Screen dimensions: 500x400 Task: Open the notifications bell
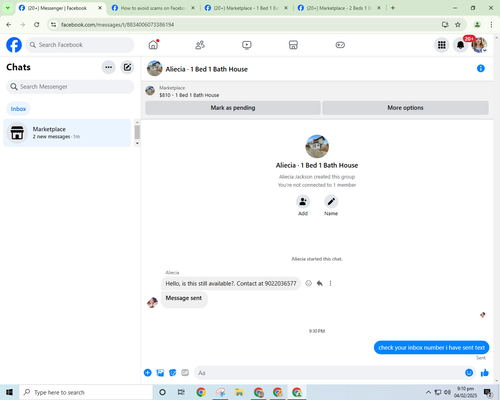(460, 45)
